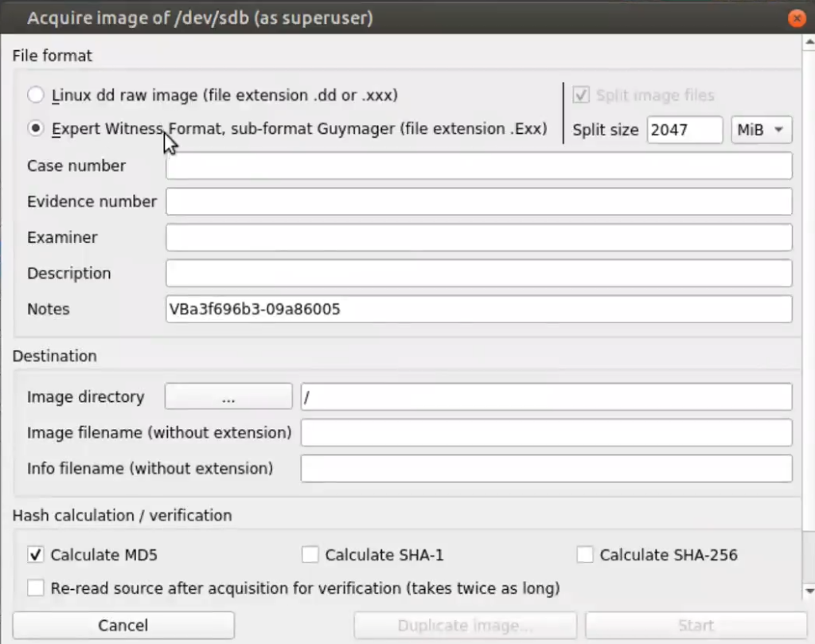Image resolution: width=815 pixels, height=644 pixels.
Task: Click the Split size value field
Action: click(x=684, y=130)
